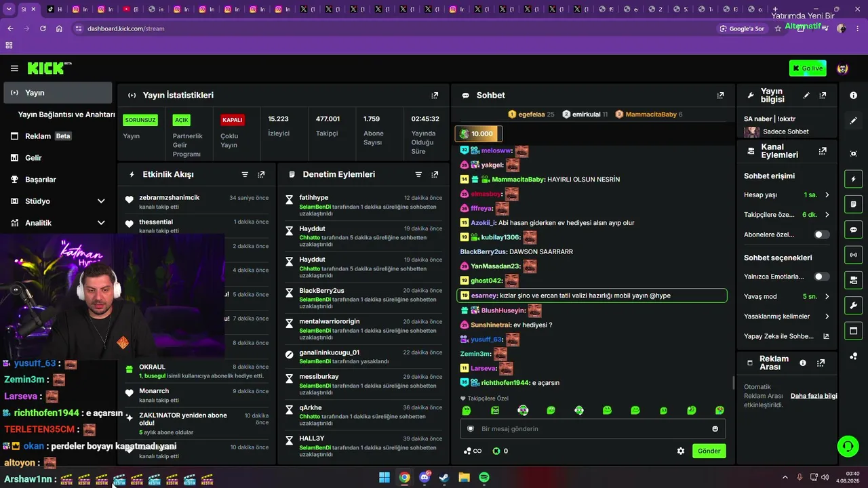The image size is (868, 488).
Task: Click the wrench widget icon in right sidebar
Action: pos(853,305)
